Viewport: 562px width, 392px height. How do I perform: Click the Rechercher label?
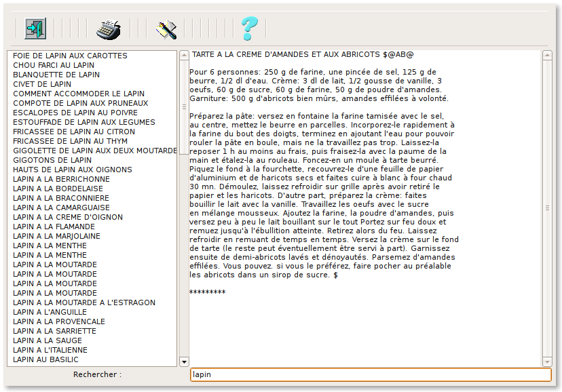coord(98,374)
